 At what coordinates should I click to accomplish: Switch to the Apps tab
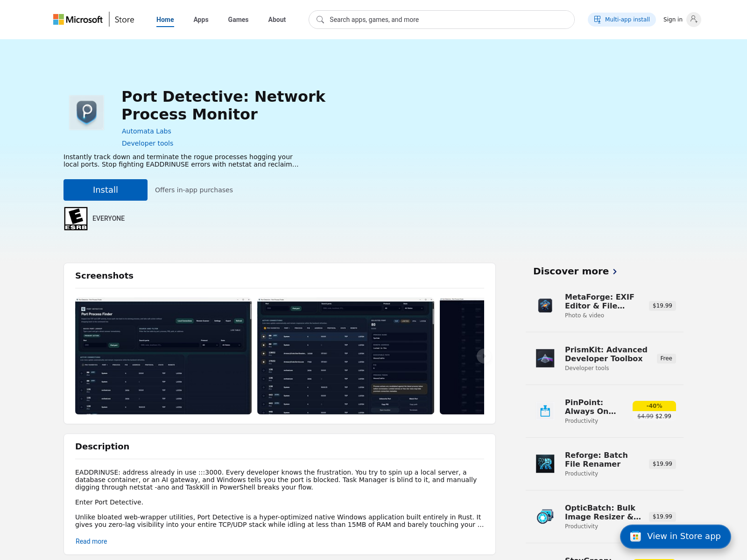coord(201,20)
